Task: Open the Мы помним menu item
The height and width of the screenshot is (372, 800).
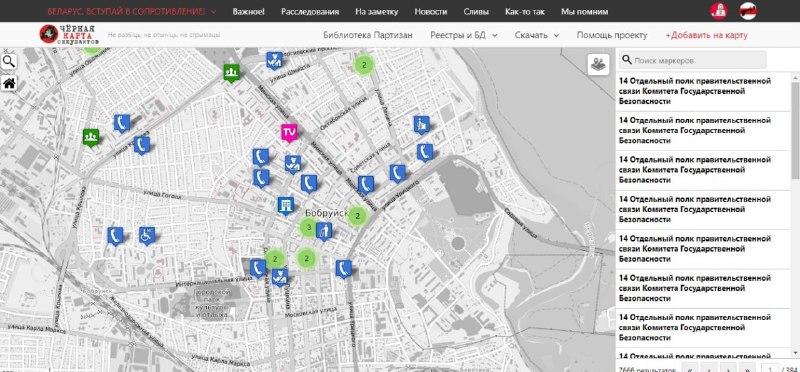Action: (585, 11)
